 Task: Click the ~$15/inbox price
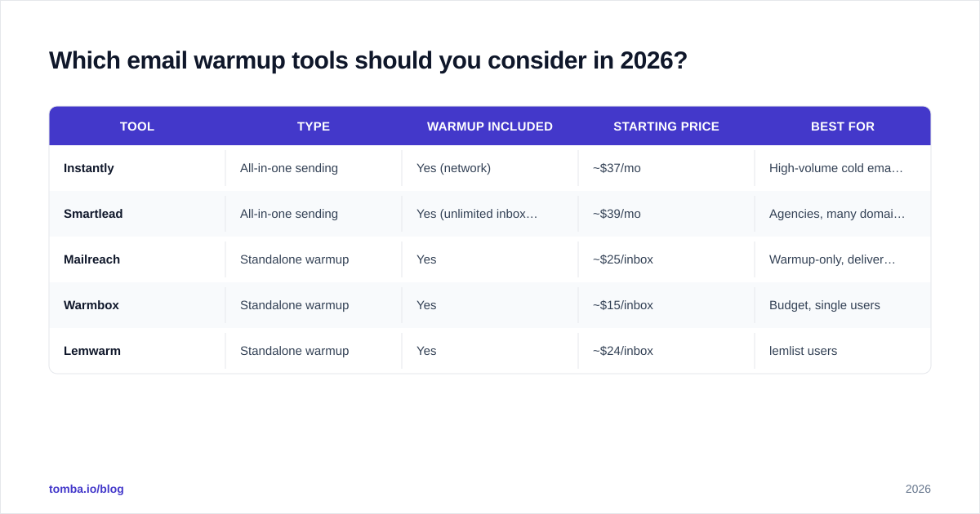tap(623, 305)
